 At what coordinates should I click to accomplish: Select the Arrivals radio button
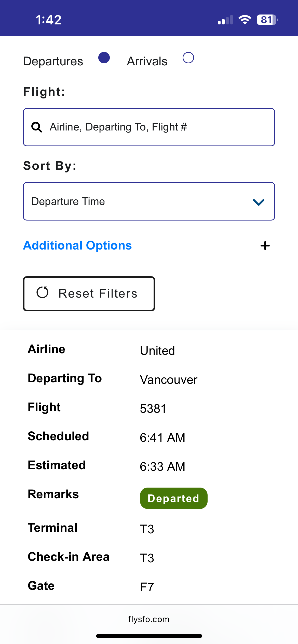(188, 58)
